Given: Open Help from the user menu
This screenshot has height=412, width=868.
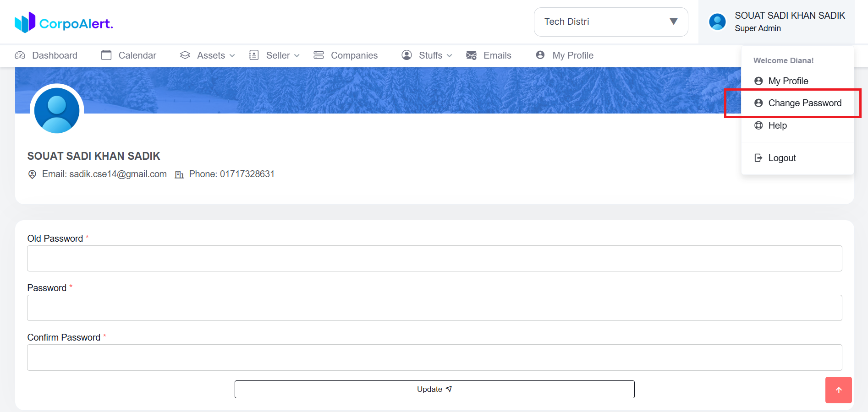Looking at the screenshot, I should pyautogui.click(x=778, y=125).
